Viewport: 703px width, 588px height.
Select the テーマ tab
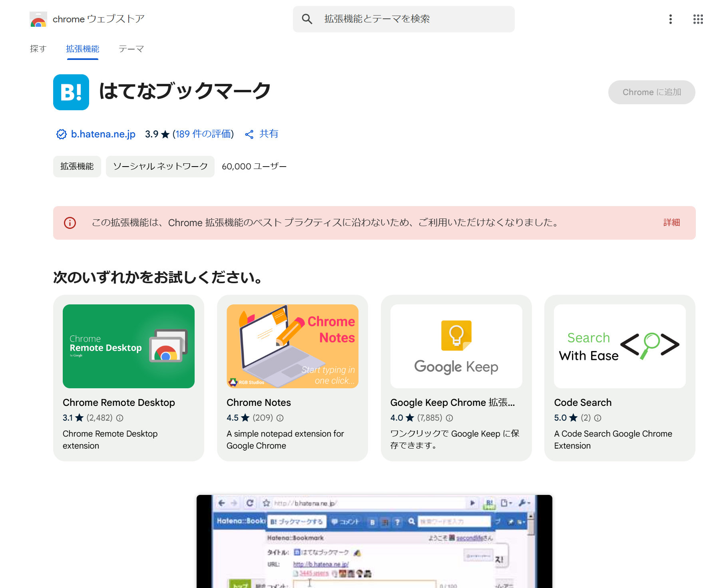(x=131, y=49)
